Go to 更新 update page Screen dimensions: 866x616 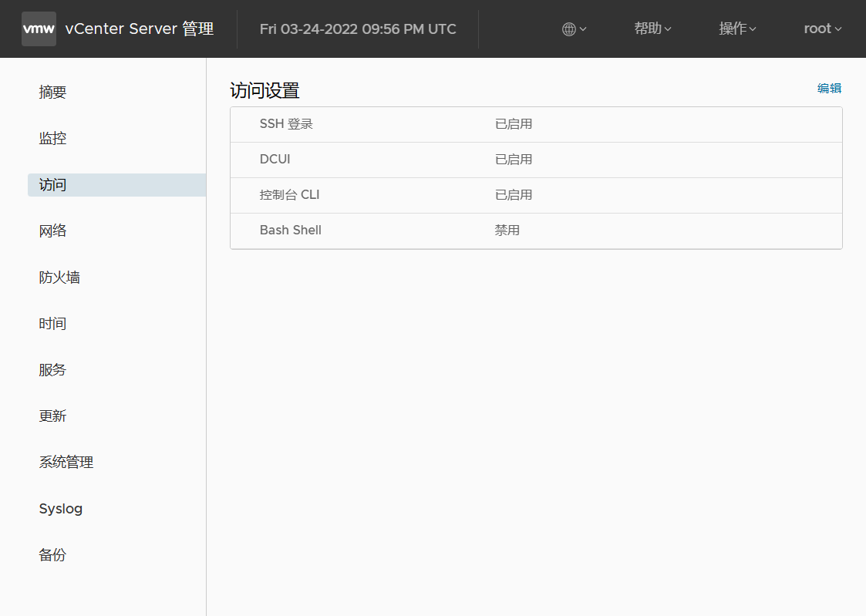[x=53, y=416]
